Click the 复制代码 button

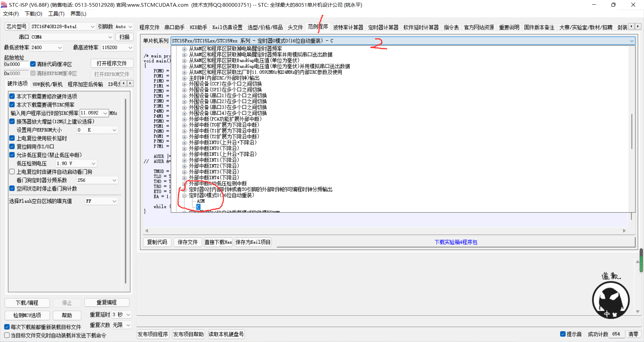tap(157, 242)
